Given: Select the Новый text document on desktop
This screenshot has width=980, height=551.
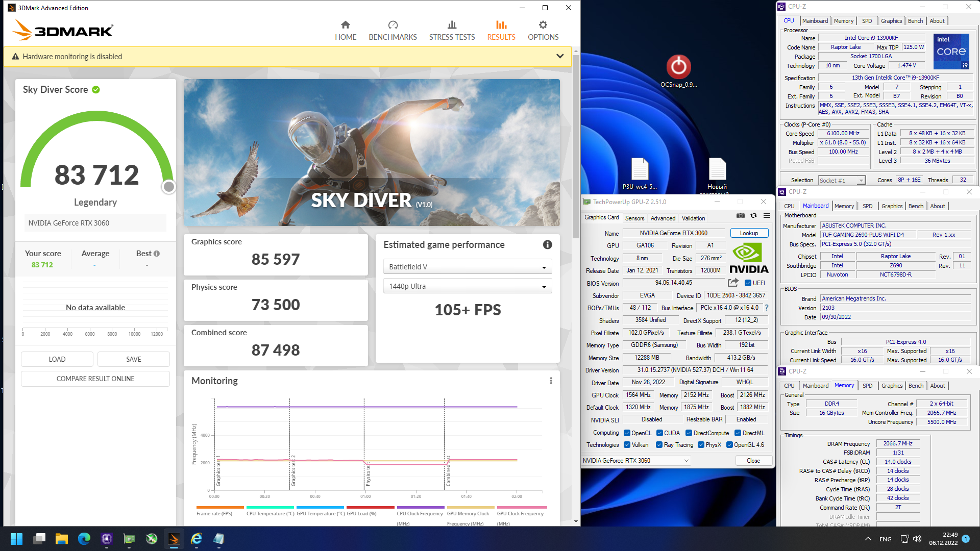Looking at the screenshot, I should click(717, 176).
